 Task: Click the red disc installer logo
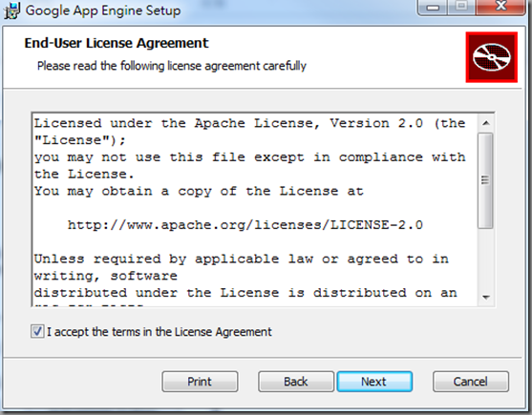point(492,57)
